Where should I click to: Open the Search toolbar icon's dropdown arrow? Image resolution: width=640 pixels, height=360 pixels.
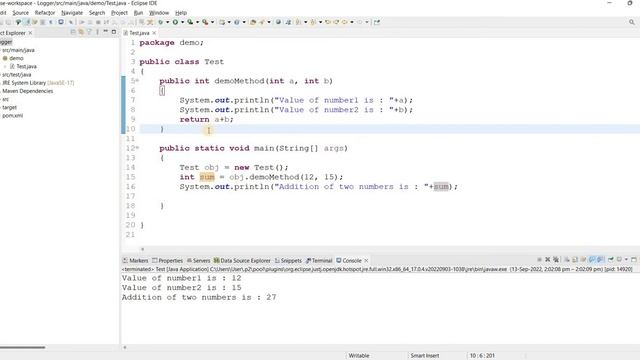[x=269, y=22]
